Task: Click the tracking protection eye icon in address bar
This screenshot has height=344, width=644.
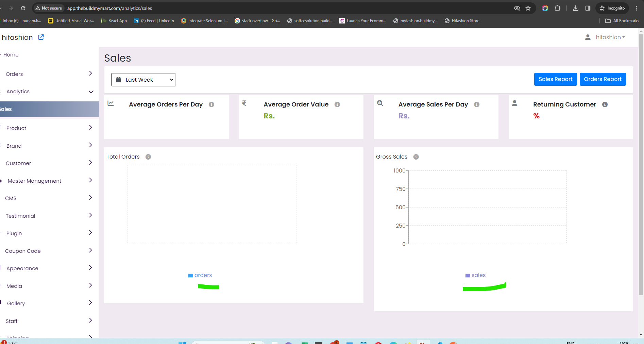Action: coord(517,8)
